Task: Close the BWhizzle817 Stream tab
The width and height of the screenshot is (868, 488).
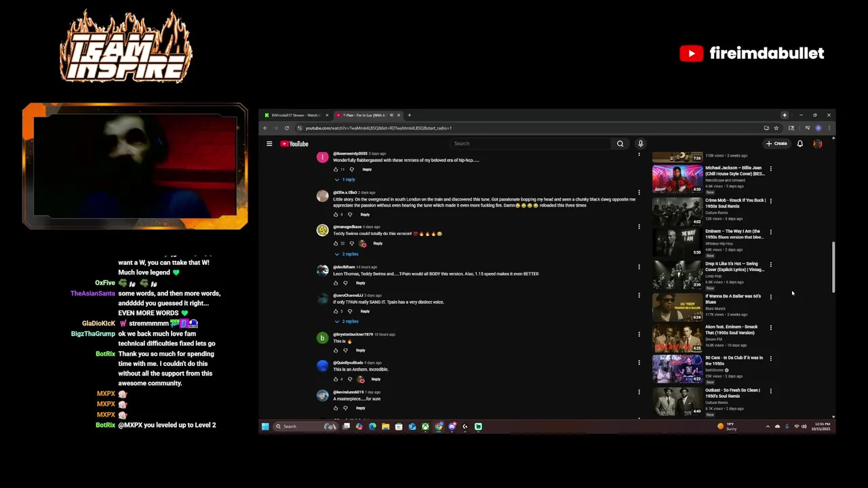Action: point(327,115)
